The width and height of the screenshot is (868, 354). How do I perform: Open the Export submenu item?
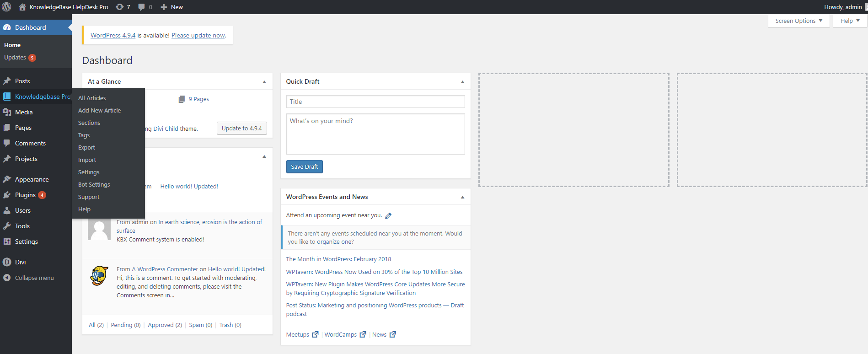(x=87, y=147)
